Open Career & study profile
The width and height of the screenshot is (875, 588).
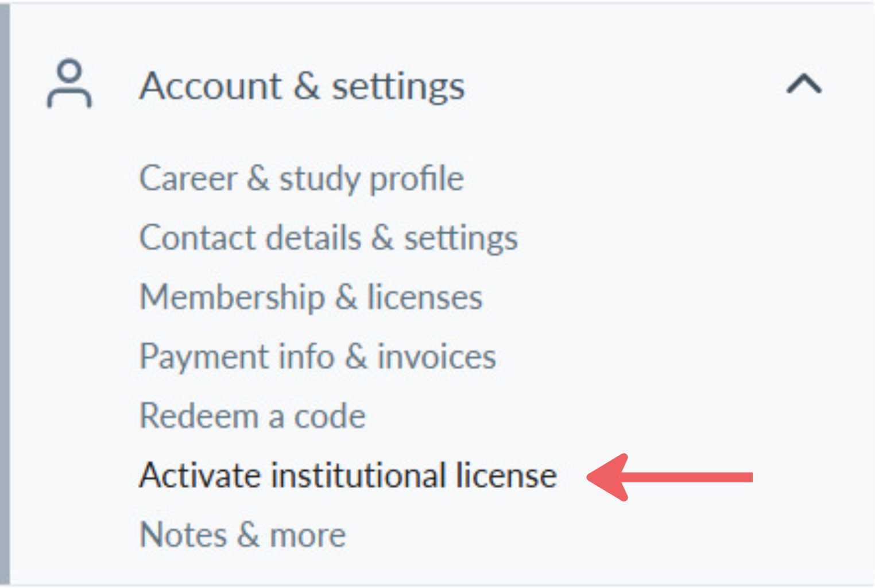pos(301,179)
